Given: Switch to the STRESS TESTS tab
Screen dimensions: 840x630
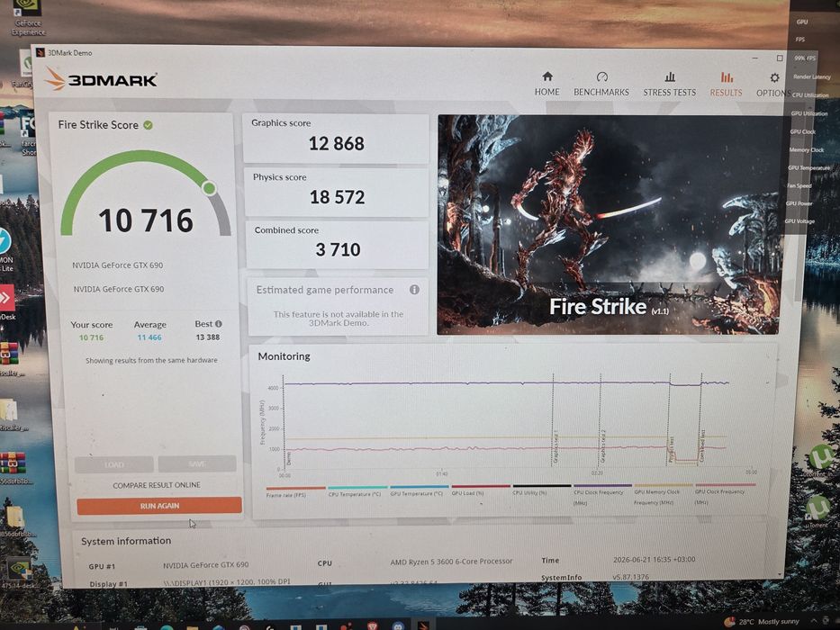Looking at the screenshot, I should pos(670,84).
